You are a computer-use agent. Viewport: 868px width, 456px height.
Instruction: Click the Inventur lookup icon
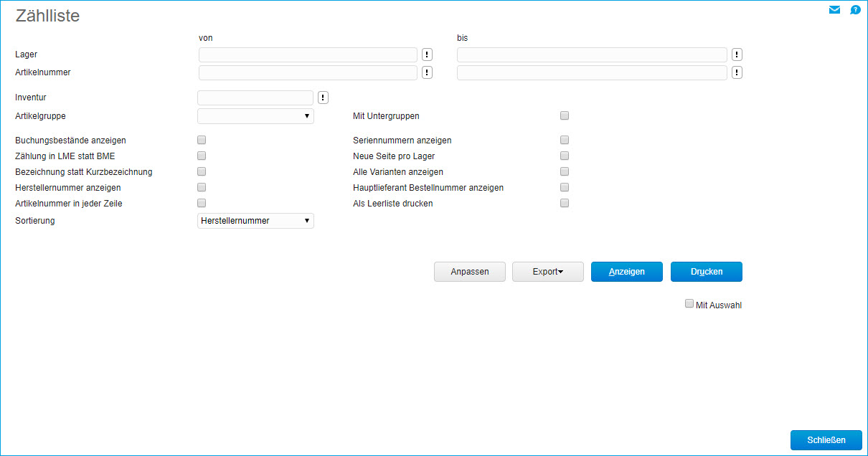[323, 98]
